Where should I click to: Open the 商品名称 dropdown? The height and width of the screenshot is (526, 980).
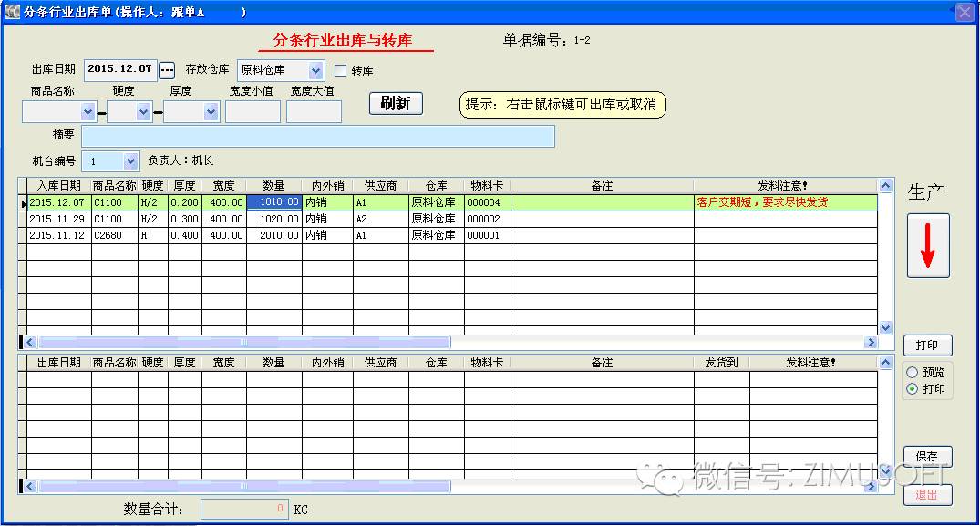click(88, 112)
